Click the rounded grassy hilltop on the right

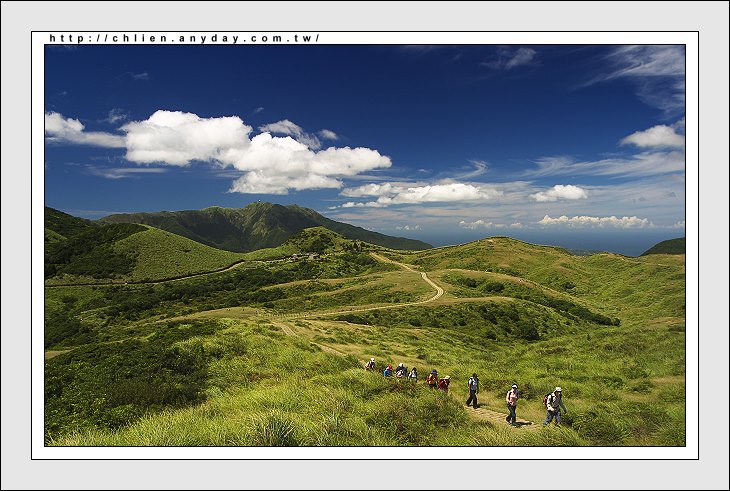coord(500,250)
